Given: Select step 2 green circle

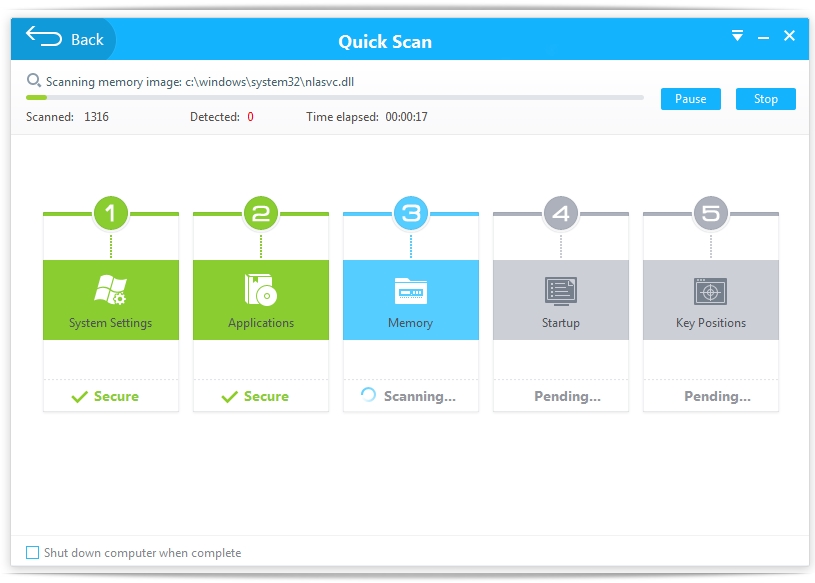Looking at the screenshot, I should click(261, 213).
